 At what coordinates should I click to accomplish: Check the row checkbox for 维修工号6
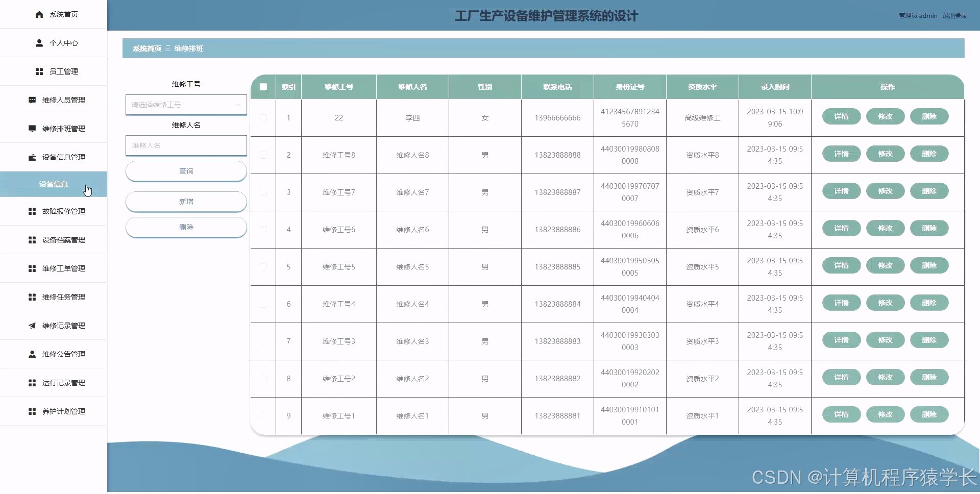(x=263, y=230)
